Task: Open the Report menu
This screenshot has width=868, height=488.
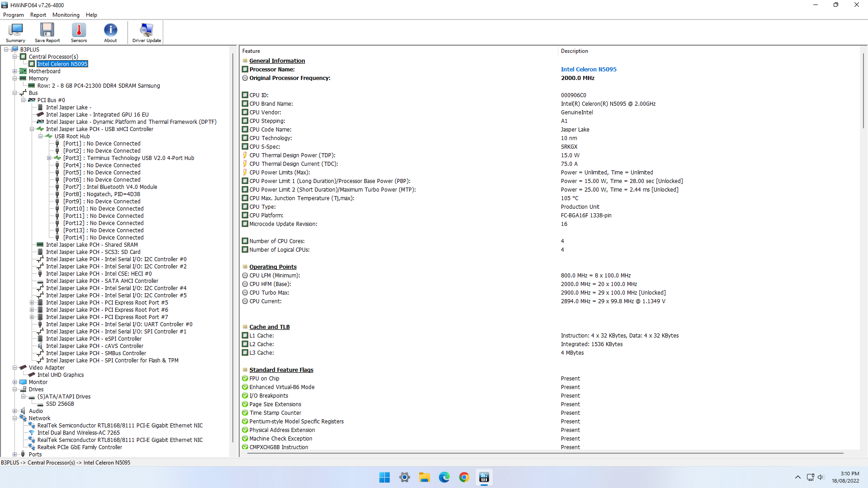Action: coord(38,15)
